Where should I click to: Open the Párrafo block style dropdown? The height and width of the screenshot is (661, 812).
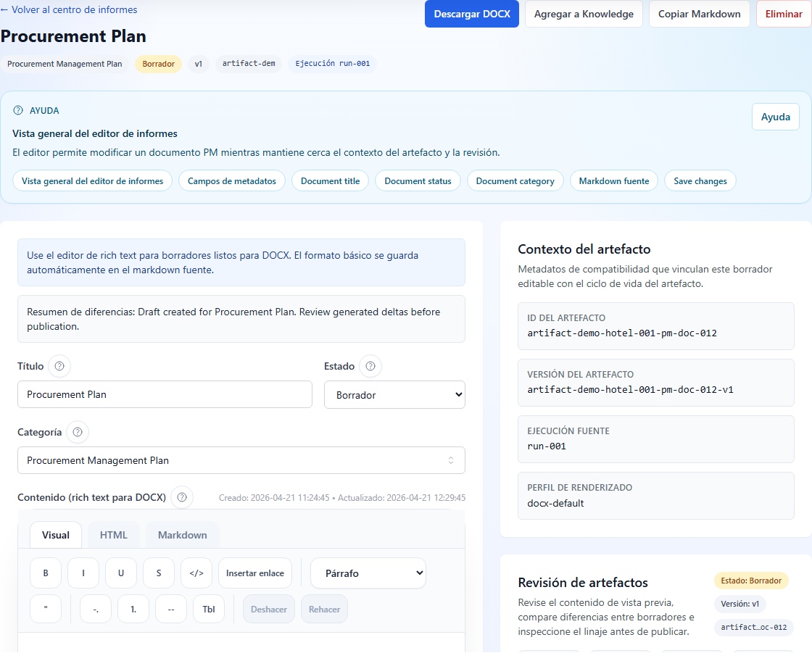(x=368, y=573)
